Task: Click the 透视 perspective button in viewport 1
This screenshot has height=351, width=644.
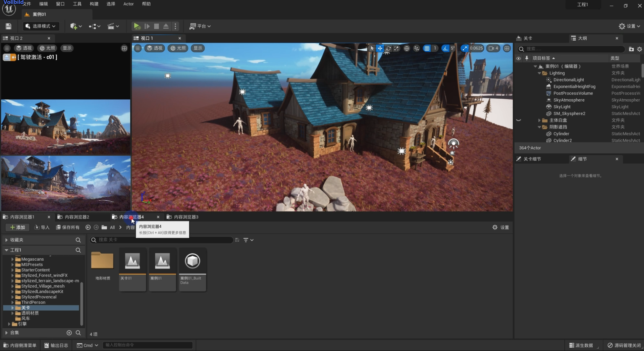Action: [155, 48]
